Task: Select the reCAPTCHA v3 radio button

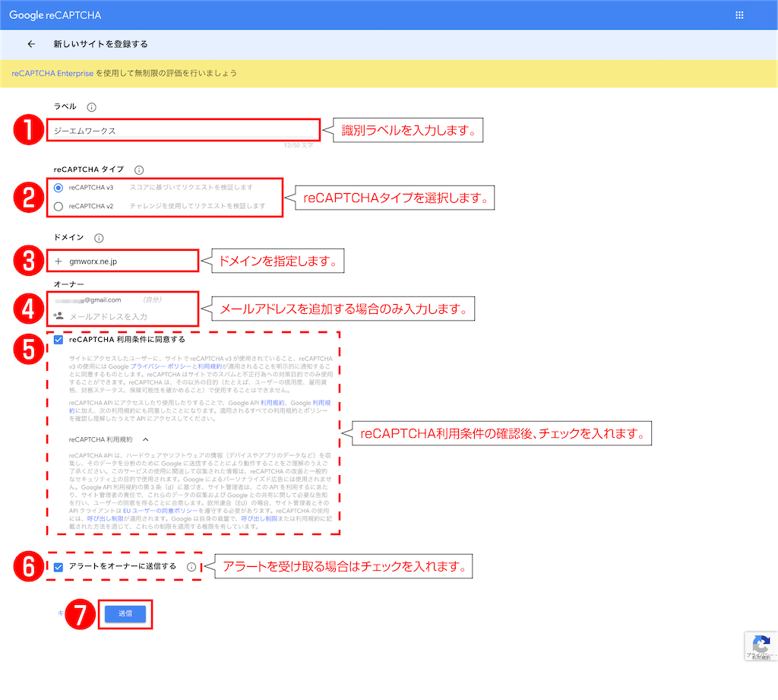Action: tap(59, 188)
